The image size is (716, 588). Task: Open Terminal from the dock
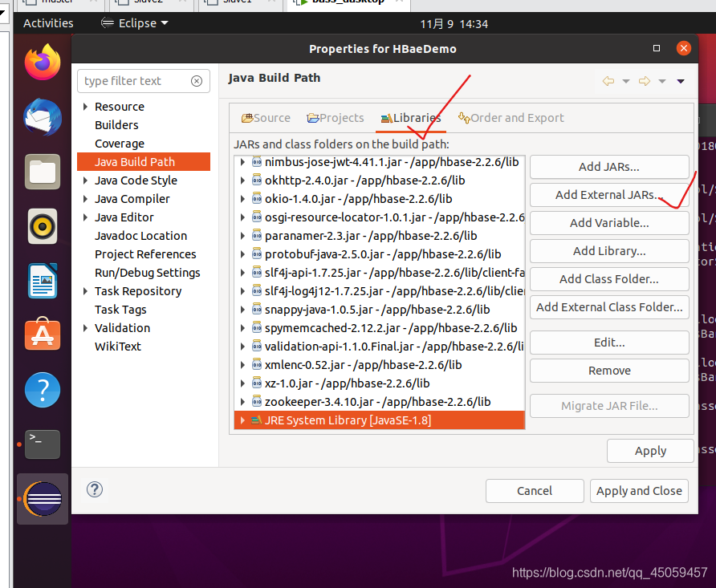43,444
